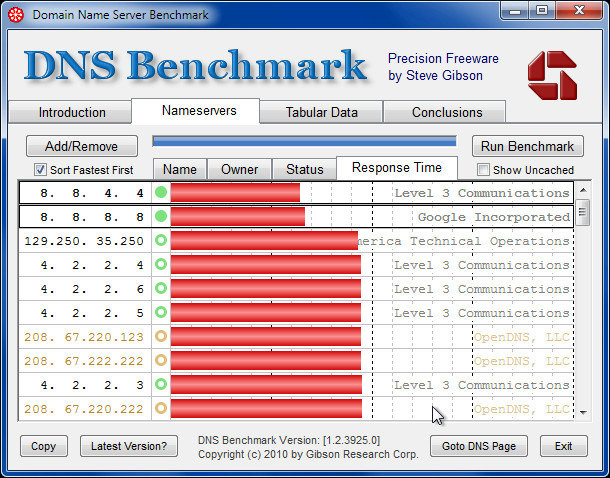Open the Tabular Data tab
Viewport: 610px width, 478px height.
[x=321, y=112]
